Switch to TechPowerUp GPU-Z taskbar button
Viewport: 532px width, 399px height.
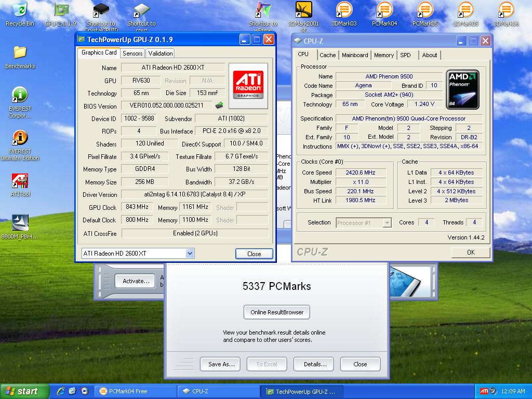tap(302, 392)
